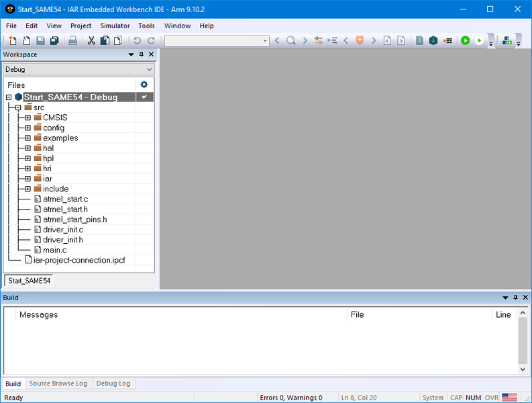
Task: Click the green Download and Debug button
Action: coord(465,41)
